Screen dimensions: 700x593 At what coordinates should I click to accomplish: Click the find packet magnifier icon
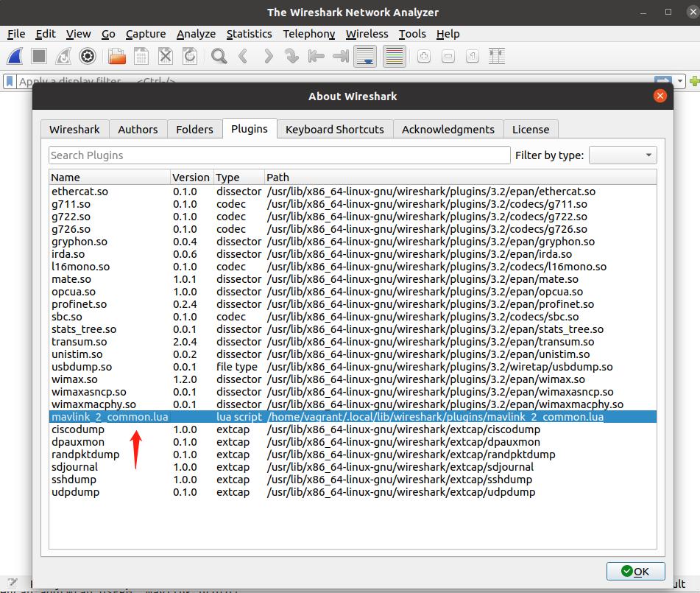coord(219,56)
